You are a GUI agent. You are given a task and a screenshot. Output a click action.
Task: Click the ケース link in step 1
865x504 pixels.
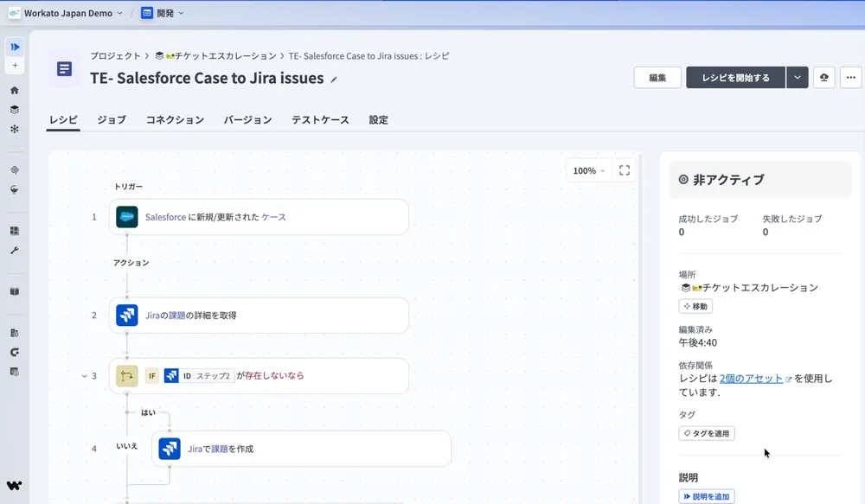273,217
